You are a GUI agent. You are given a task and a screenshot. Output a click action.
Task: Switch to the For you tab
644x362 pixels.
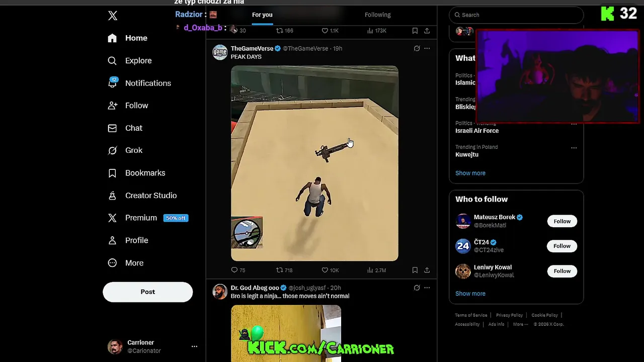click(262, 15)
